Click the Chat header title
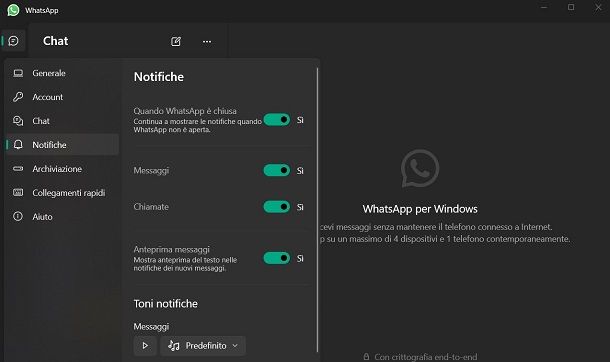 (56, 41)
